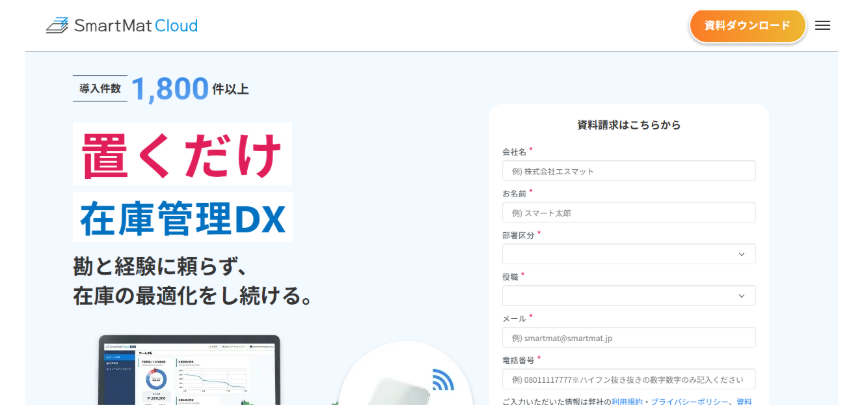Click the 導入件数 label badge

pos(100,89)
